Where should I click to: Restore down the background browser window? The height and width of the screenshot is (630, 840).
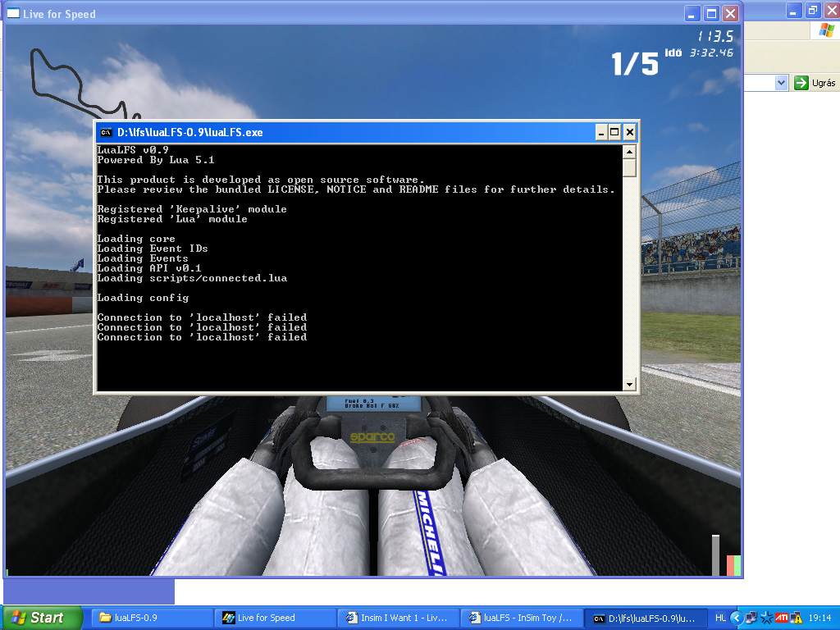coord(813,10)
